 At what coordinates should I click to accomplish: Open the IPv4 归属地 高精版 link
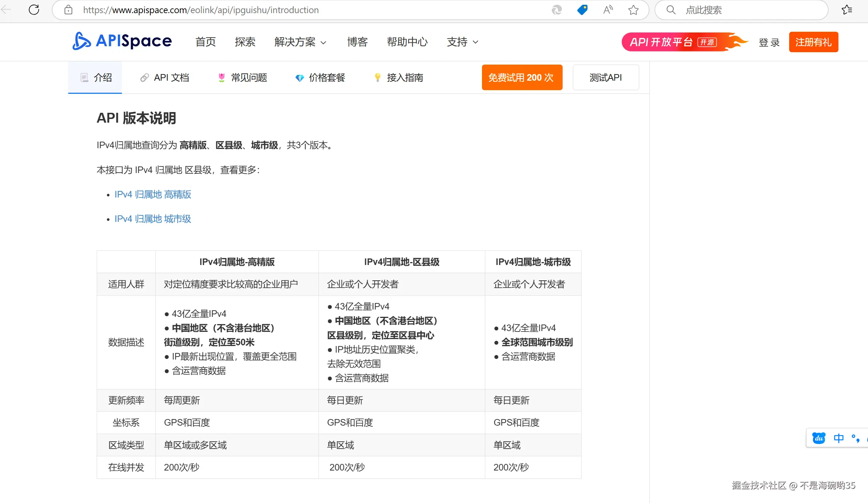153,194
